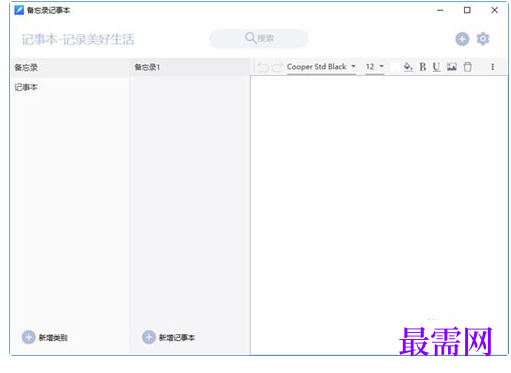The height and width of the screenshot is (373, 511).
Task: Select the 备忘录 category
Action: [70, 68]
